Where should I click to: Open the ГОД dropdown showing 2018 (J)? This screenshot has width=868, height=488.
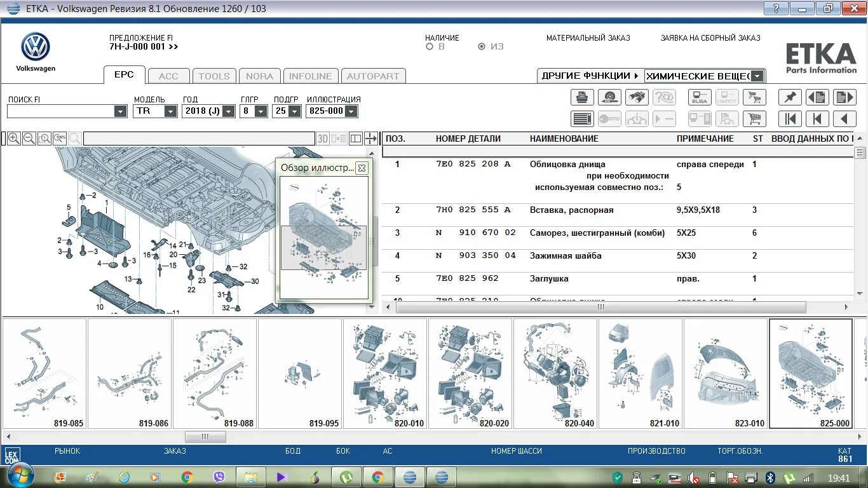pyautogui.click(x=228, y=111)
